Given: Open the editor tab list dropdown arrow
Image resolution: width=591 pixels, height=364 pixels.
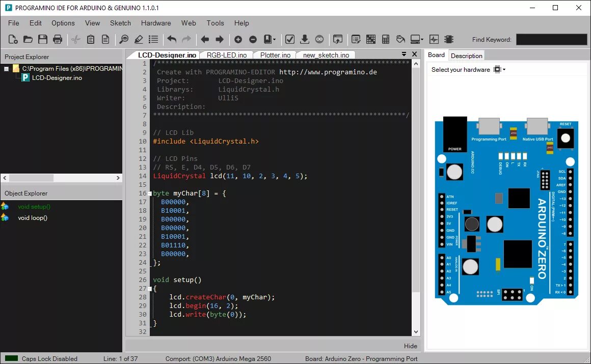Looking at the screenshot, I should 404,54.
